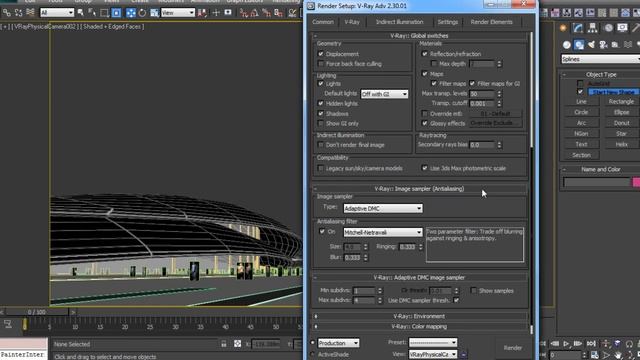Click the Rectangle shape button
This screenshot has height=360, width=640.
tap(621, 102)
